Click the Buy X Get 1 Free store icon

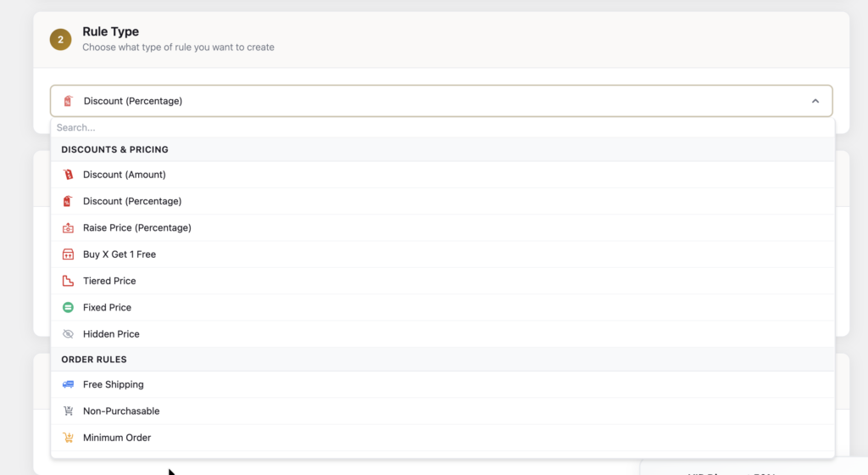[x=68, y=254]
